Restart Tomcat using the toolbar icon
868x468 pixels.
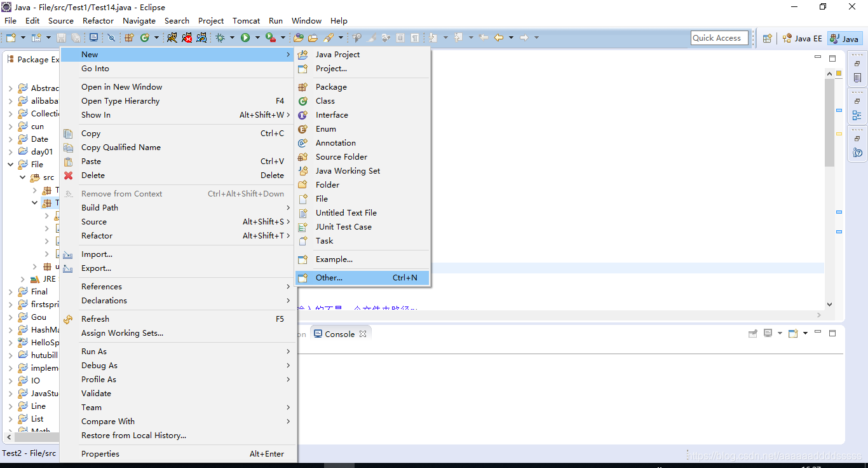[x=201, y=38]
